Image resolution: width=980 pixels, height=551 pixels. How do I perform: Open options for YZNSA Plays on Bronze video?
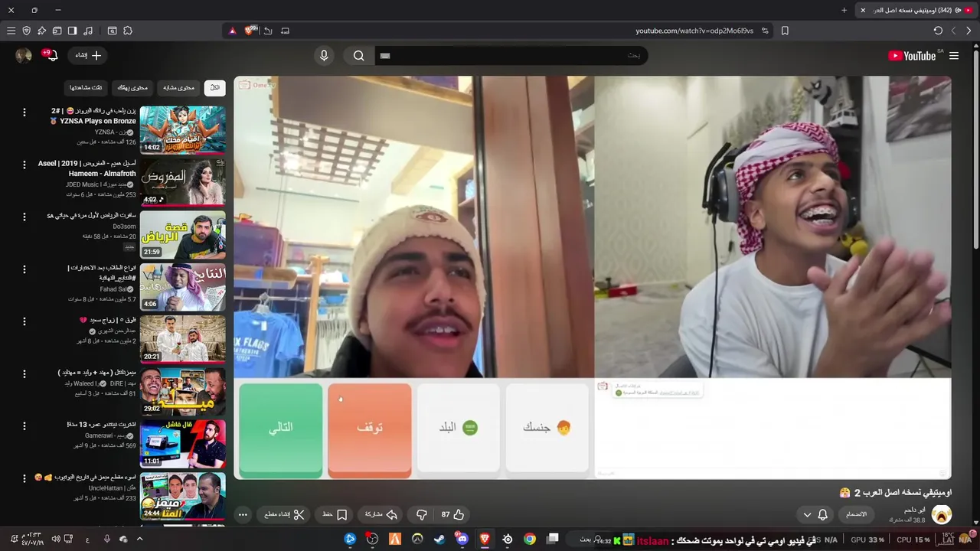tap(24, 112)
